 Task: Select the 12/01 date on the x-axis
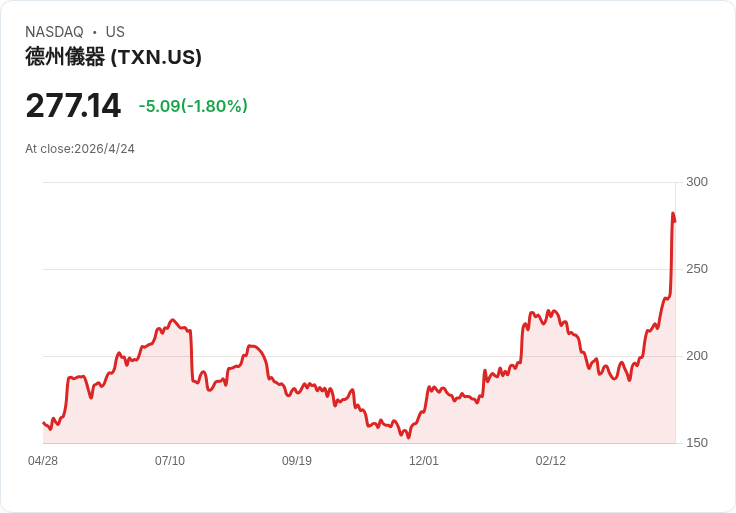(424, 461)
